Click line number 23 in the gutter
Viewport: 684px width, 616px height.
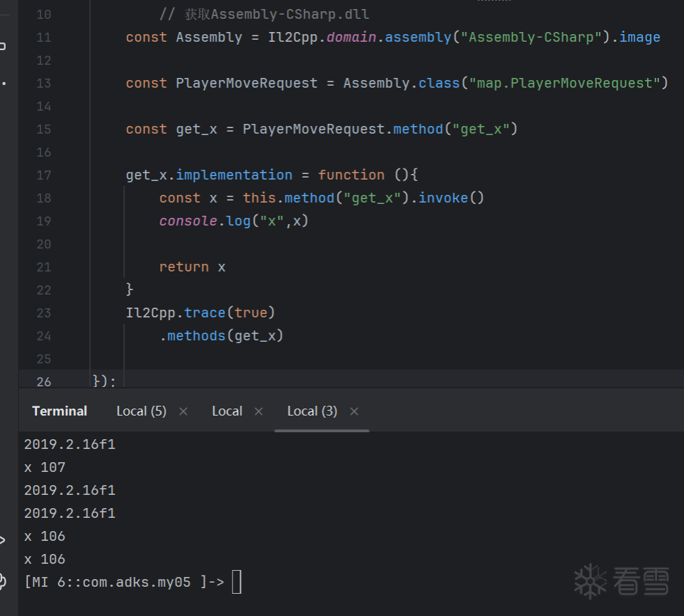[x=43, y=313]
